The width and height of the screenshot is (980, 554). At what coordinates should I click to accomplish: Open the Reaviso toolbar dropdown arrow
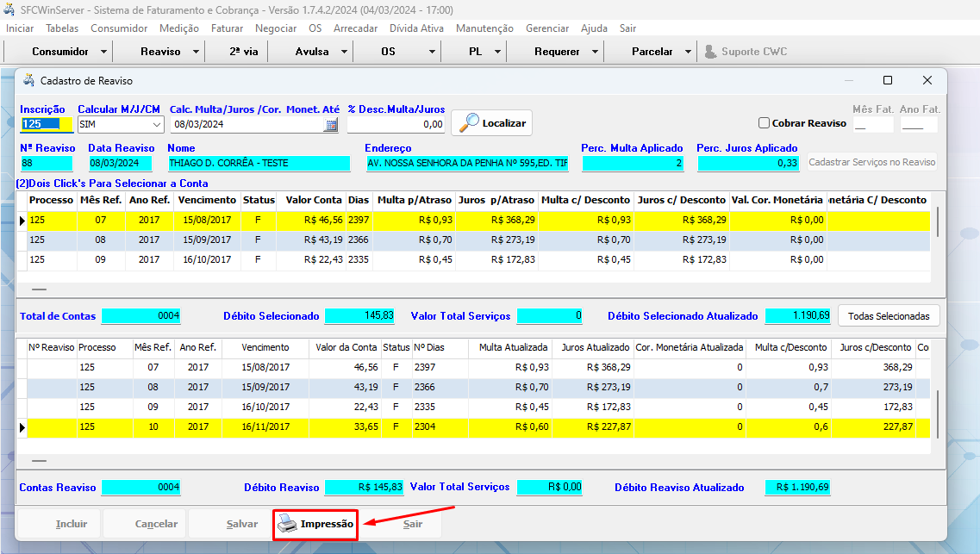pyautogui.click(x=197, y=52)
